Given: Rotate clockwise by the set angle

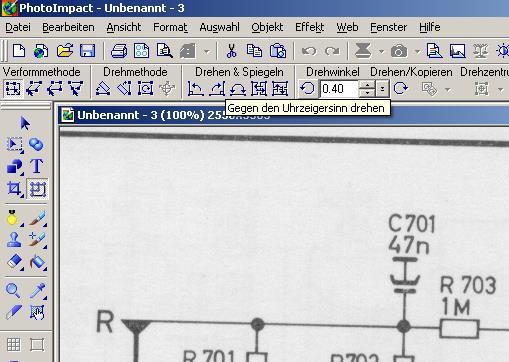Looking at the screenshot, I should pos(401,89).
